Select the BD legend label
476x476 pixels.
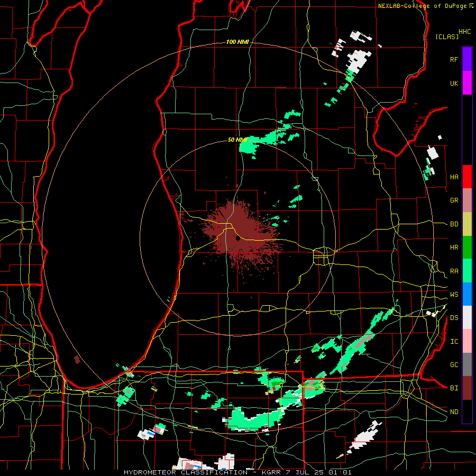pyautogui.click(x=454, y=224)
